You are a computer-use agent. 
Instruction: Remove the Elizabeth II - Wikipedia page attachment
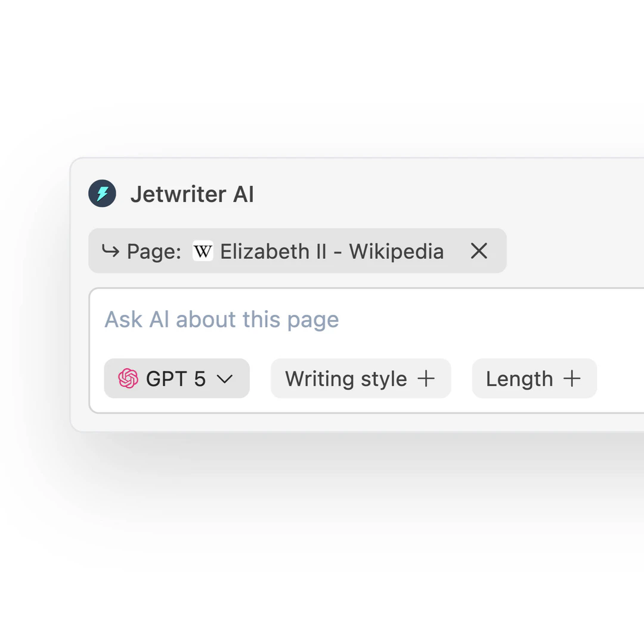coord(479,251)
